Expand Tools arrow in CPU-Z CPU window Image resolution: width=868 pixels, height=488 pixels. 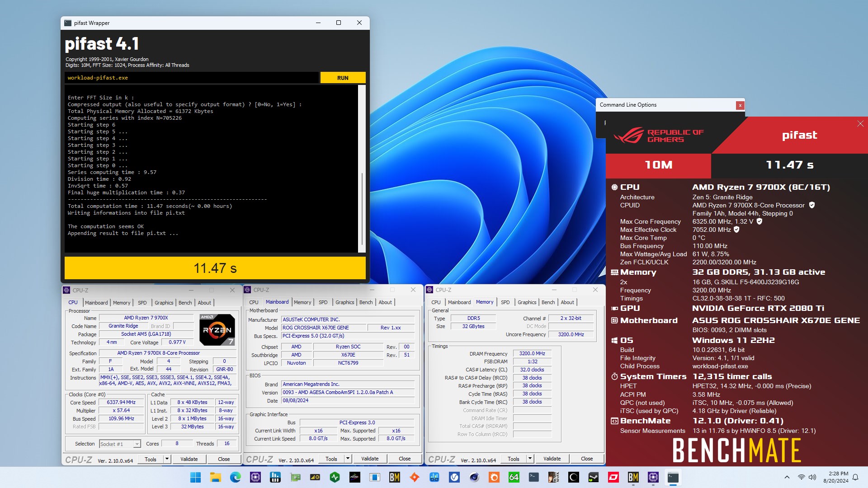167,459
